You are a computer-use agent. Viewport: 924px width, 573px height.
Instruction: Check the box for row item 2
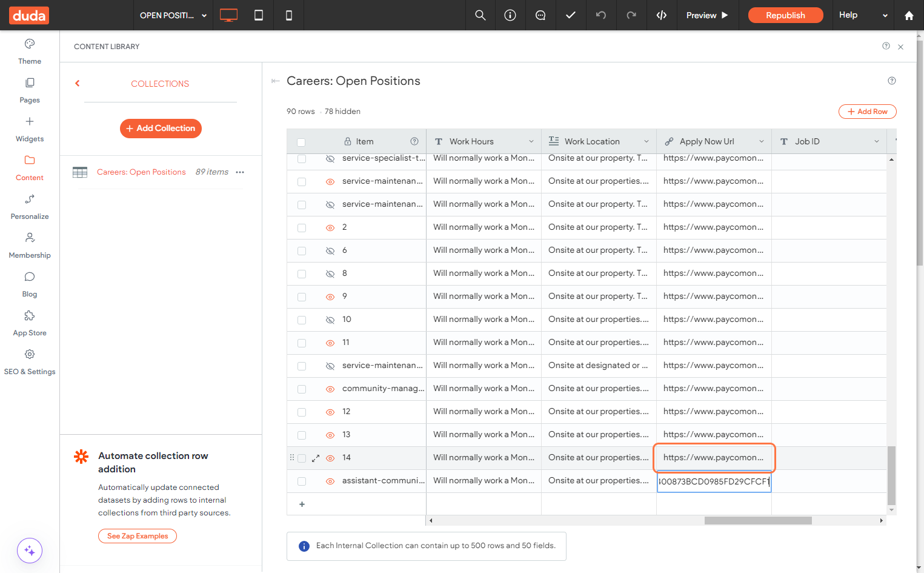click(302, 228)
